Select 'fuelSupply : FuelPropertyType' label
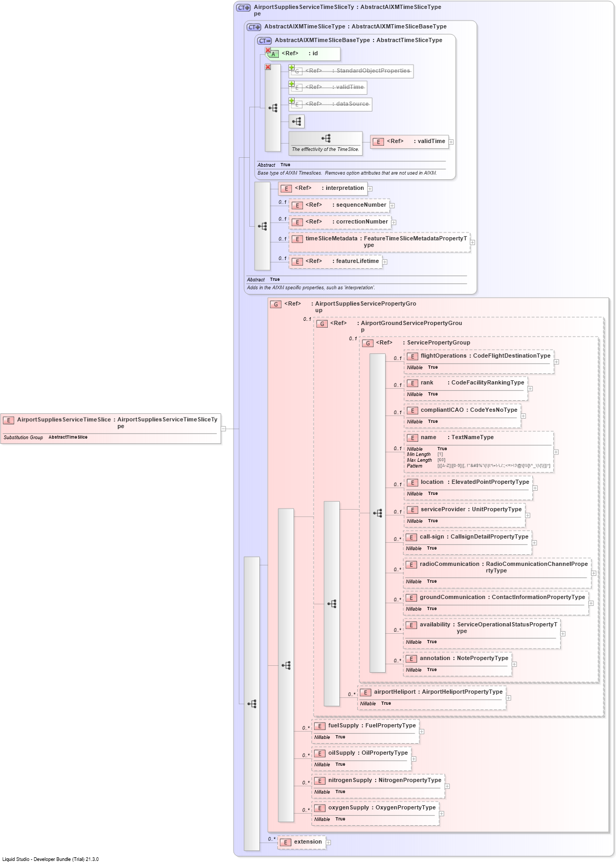 point(372,726)
